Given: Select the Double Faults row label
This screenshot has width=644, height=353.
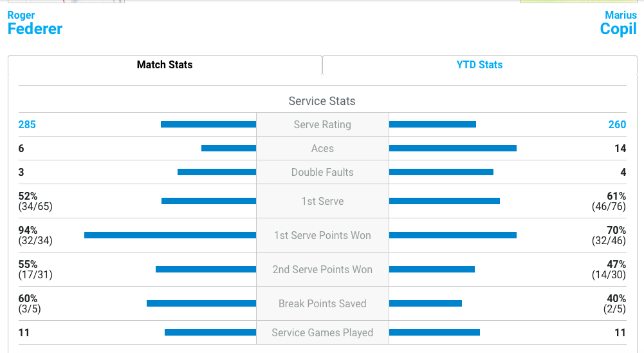Looking at the screenshot, I should (322, 172).
